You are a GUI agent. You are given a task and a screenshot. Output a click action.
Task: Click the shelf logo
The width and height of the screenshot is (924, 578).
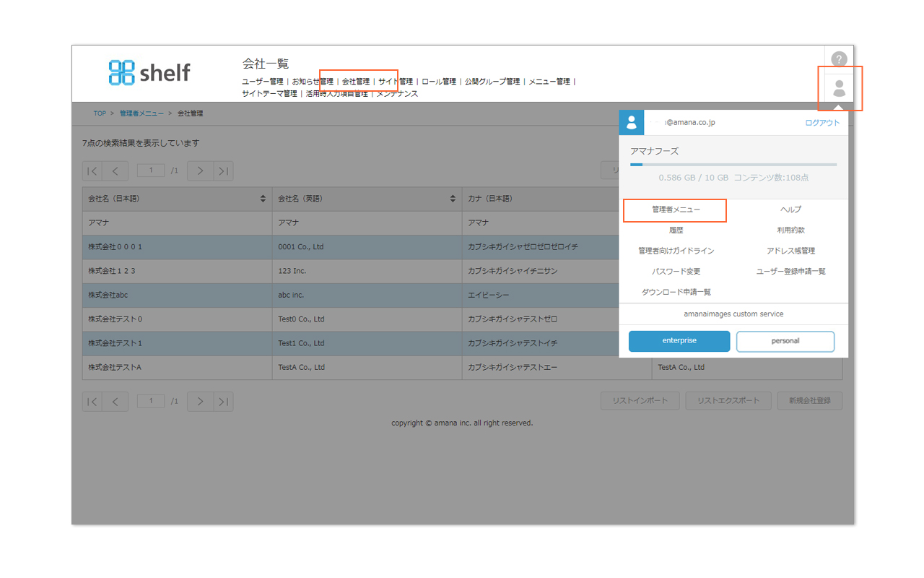(149, 72)
